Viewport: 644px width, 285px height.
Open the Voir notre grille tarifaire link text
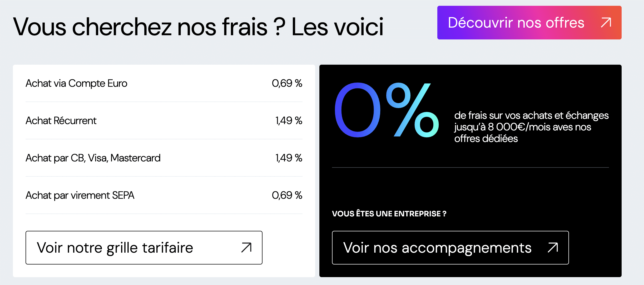tap(115, 248)
